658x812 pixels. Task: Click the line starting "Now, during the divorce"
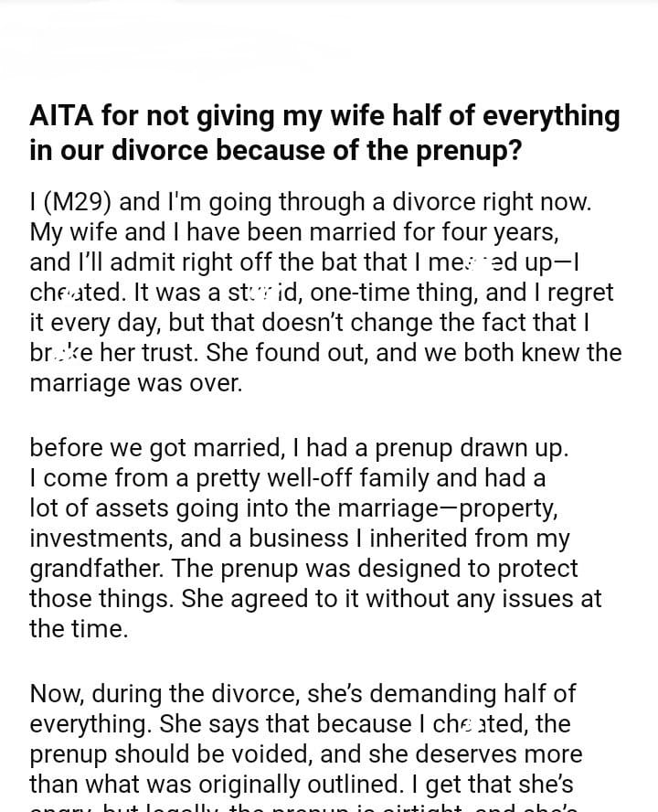[302, 694]
